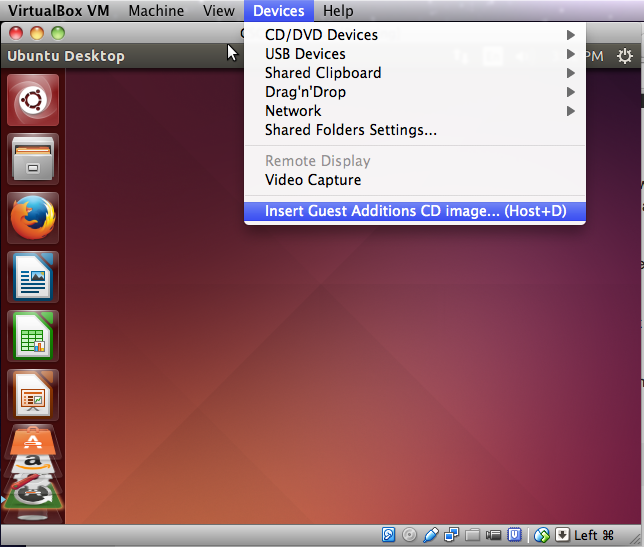
Task: Click the Ubuntu Desktop panel title
Action: [x=66, y=56]
